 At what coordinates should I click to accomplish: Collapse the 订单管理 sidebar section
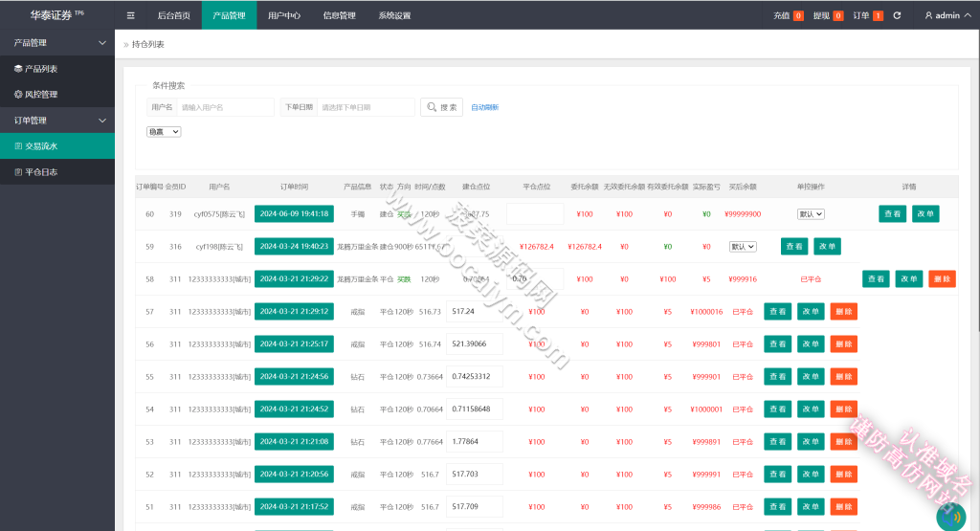tap(57, 120)
